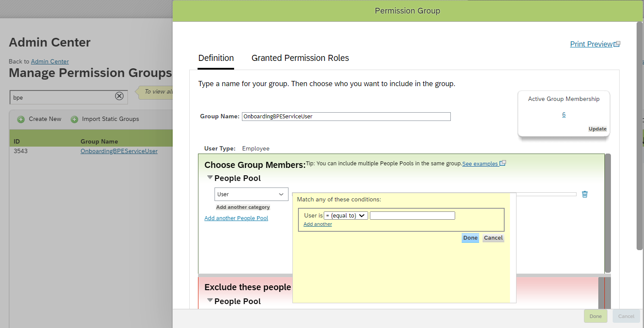Clear the "bpe" search text

click(119, 96)
